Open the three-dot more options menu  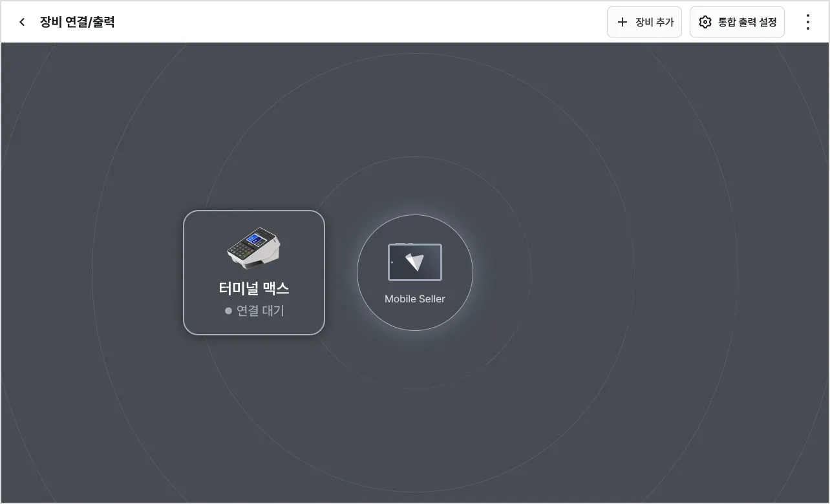[x=807, y=22]
